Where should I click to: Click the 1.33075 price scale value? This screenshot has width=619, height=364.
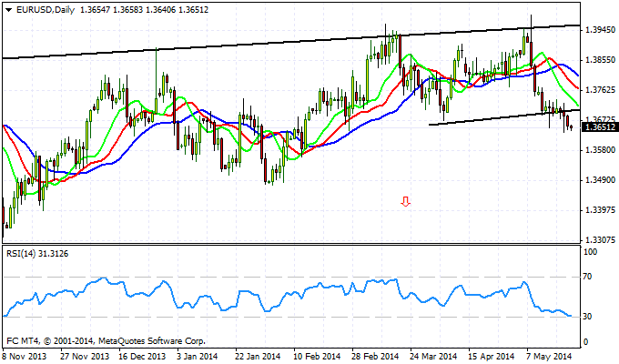click(x=601, y=239)
